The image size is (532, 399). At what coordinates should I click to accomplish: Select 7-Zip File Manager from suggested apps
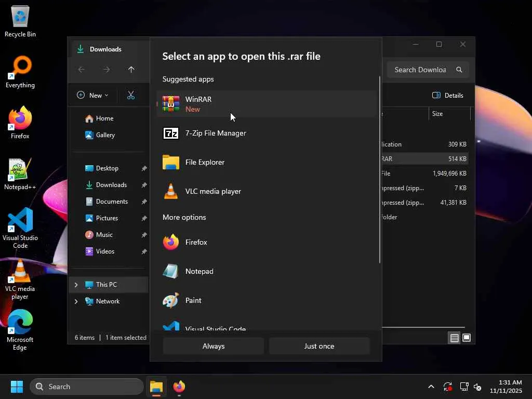coord(267,134)
